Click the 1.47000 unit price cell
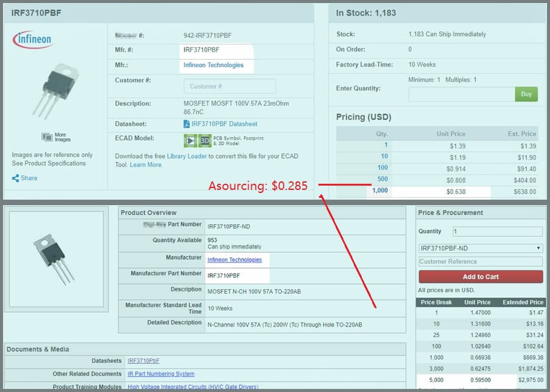This screenshot has width=550, height=392. click(480, 313)
